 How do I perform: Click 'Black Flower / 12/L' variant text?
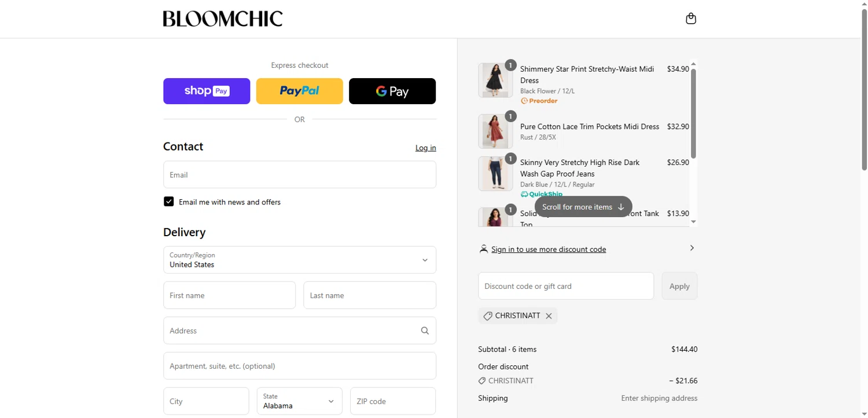coord(547,91)
